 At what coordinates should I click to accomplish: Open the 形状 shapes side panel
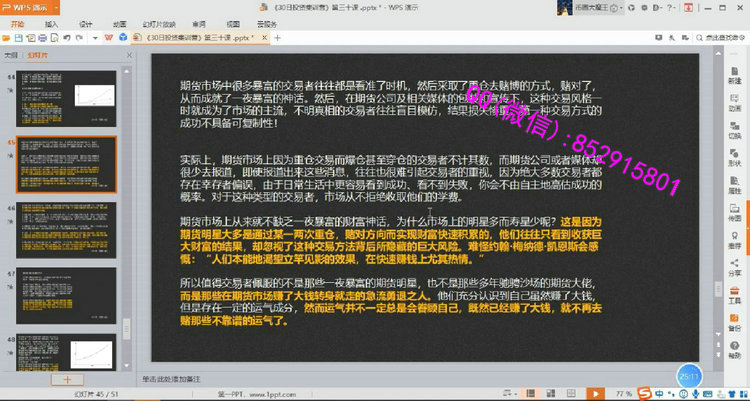pos(734,157)
